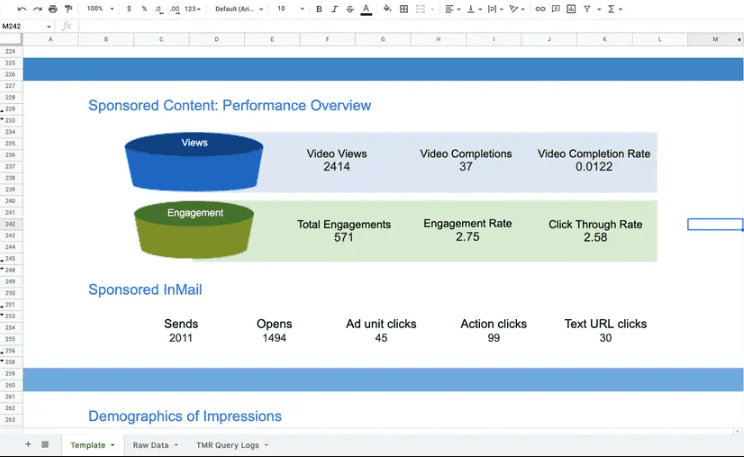Format as percent icon
Image resolution: width=744 pixels, height=457 pixels.
(x=144, y=9)
